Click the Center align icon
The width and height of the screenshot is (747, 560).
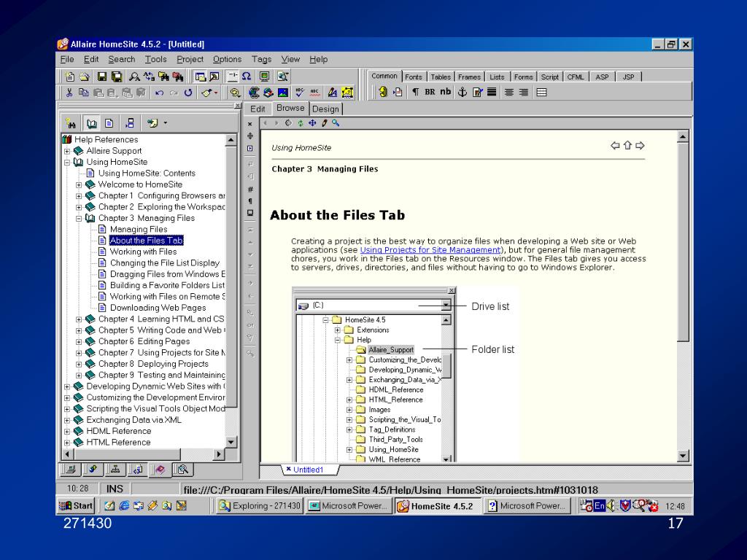pyautogui.click(x=508, y=92)
